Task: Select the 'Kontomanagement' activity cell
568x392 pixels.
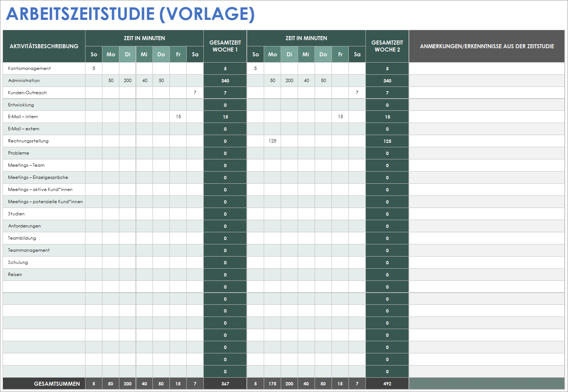Action: [x=44, y=68]
